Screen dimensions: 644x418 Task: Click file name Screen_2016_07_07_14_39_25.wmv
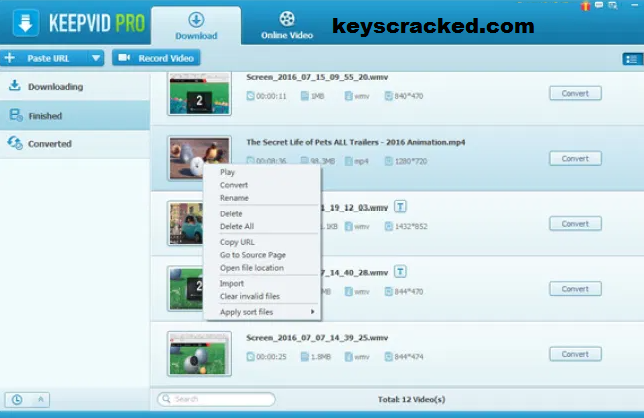[317, 338]
